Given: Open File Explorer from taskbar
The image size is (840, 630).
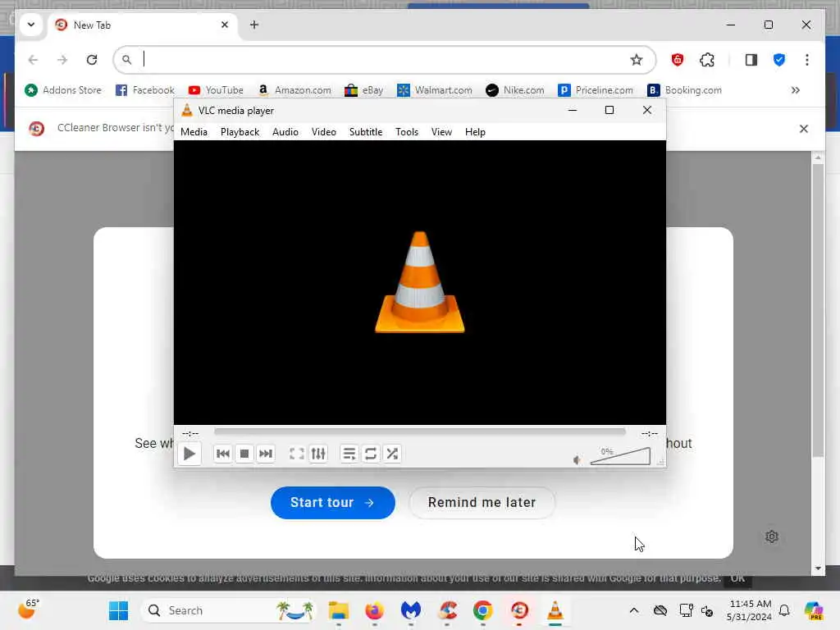Looking at the screenshot, I should pos(339,610).
